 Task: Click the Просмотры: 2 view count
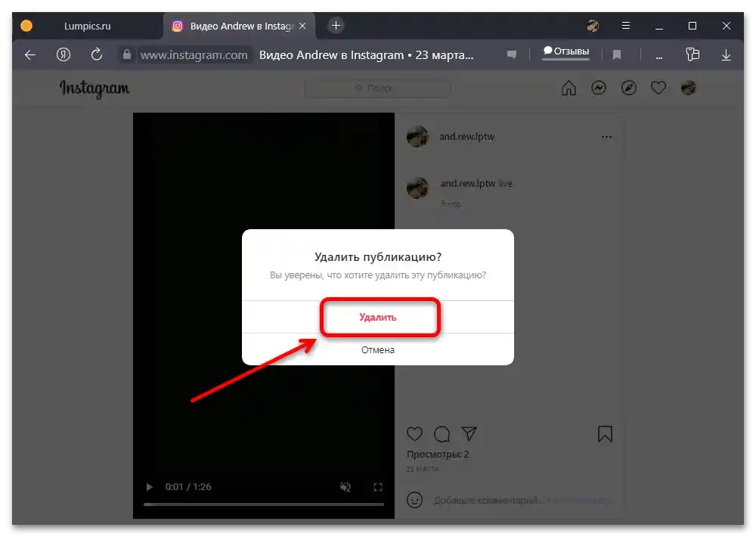pos(438,454)
